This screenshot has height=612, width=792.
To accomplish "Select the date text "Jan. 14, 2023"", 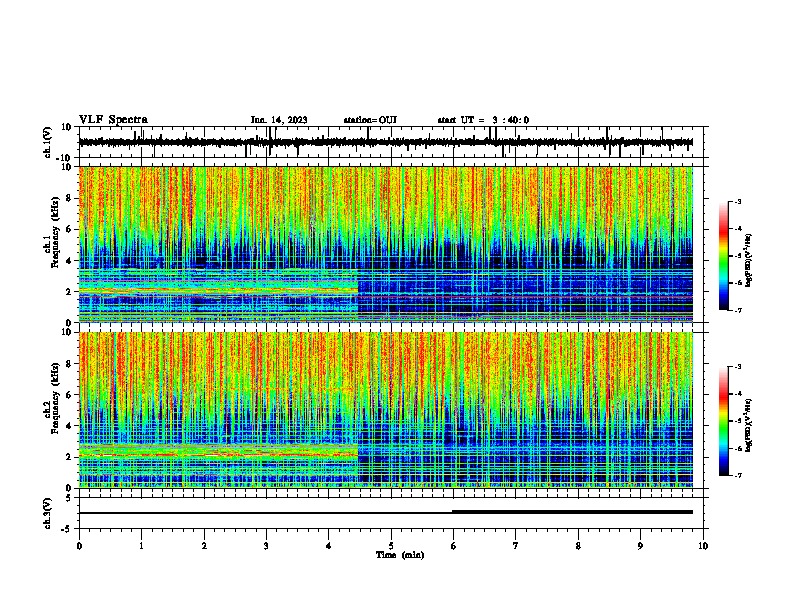I will click(279, 120).
